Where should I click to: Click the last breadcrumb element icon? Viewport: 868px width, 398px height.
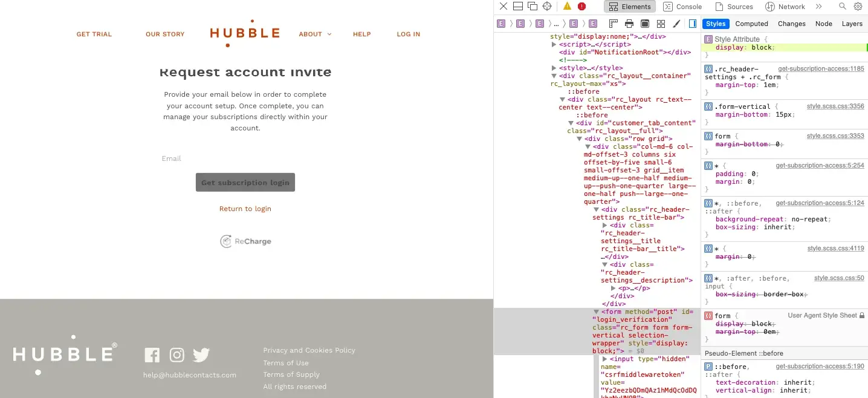pos(593,24)
